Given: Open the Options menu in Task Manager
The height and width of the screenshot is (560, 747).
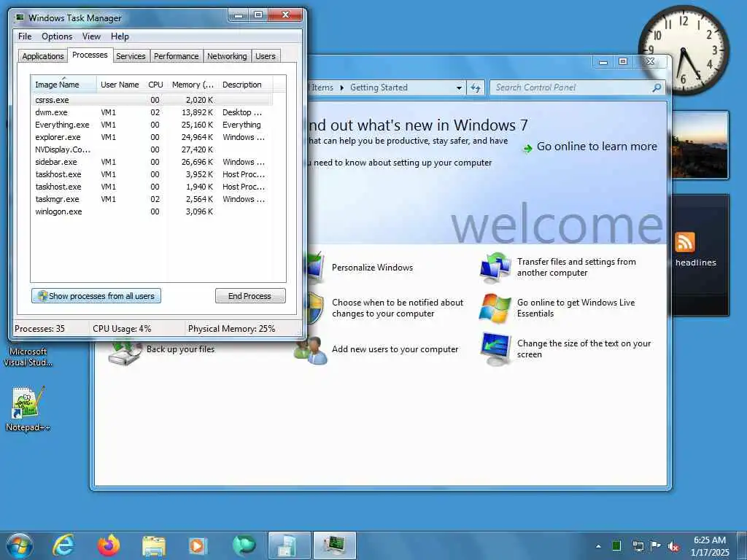Looking at the screenshot, I should tap(57, 36).
